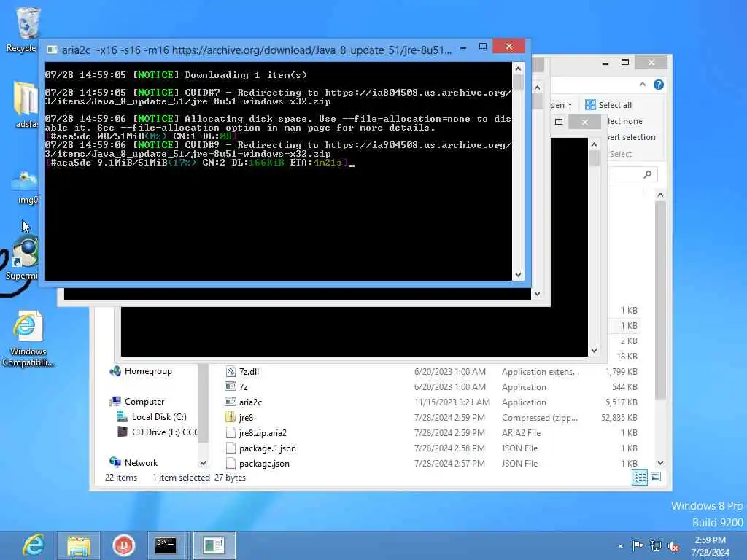Minimize the aria2c console window

(463, 47)
